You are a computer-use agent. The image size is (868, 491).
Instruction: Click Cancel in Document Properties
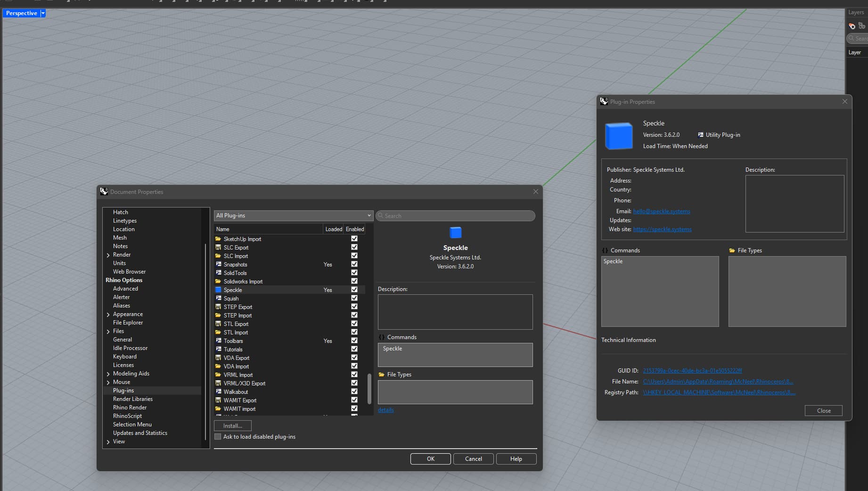(x=474, y=459)
